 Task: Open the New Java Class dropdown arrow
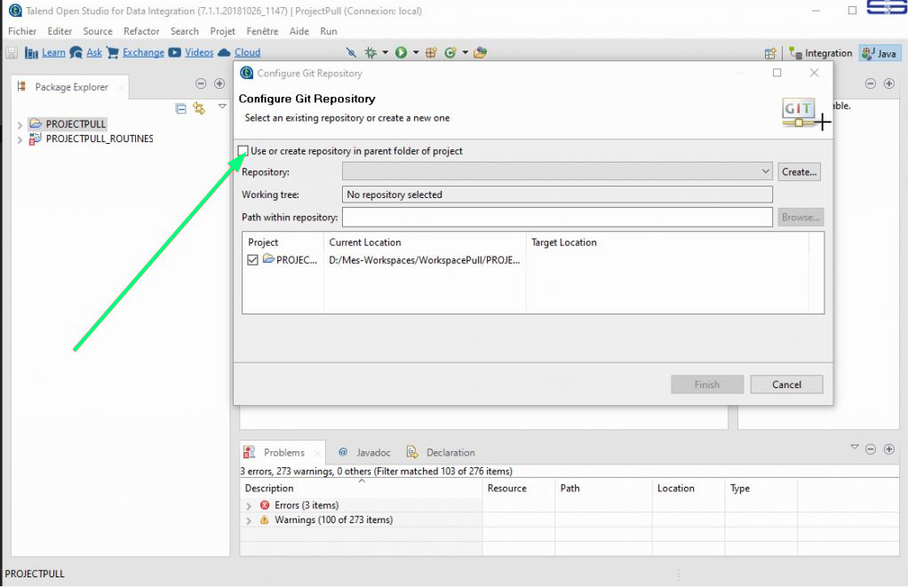coord(465,52)
